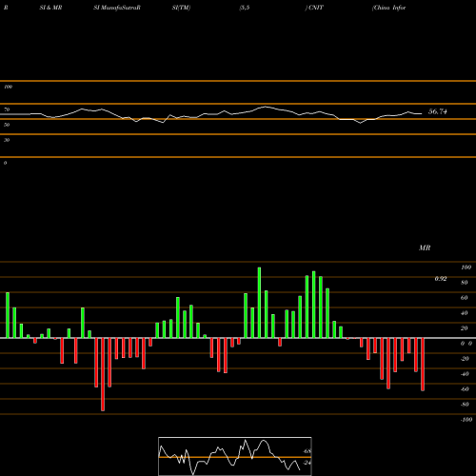Screen dimensions: 476x476
Task: Click the deepest red MR bar
Action: [103, 374]
